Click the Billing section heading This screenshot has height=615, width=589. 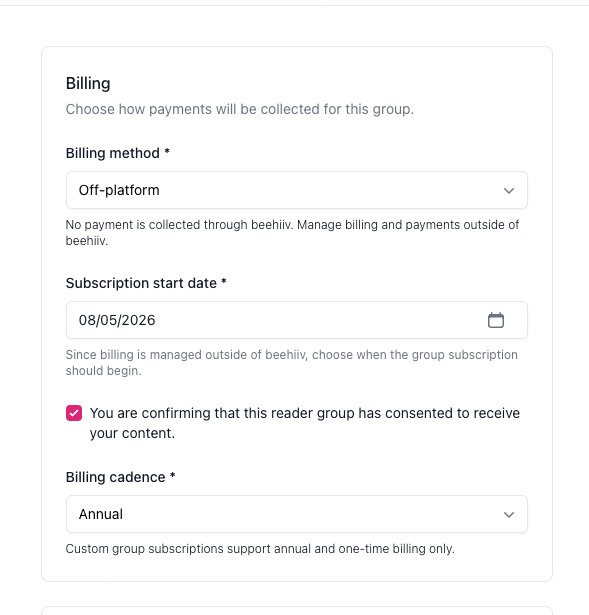click(x=88, y=84)
